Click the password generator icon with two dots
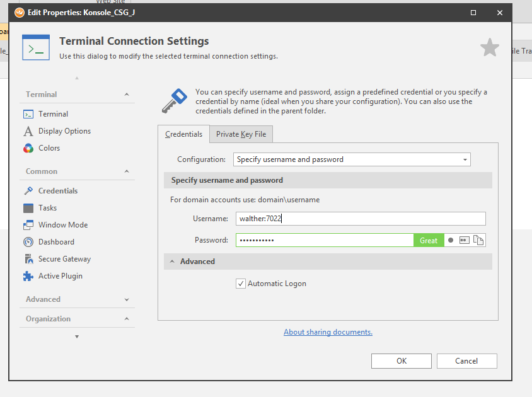532x397 pixels. pos(465,240)
